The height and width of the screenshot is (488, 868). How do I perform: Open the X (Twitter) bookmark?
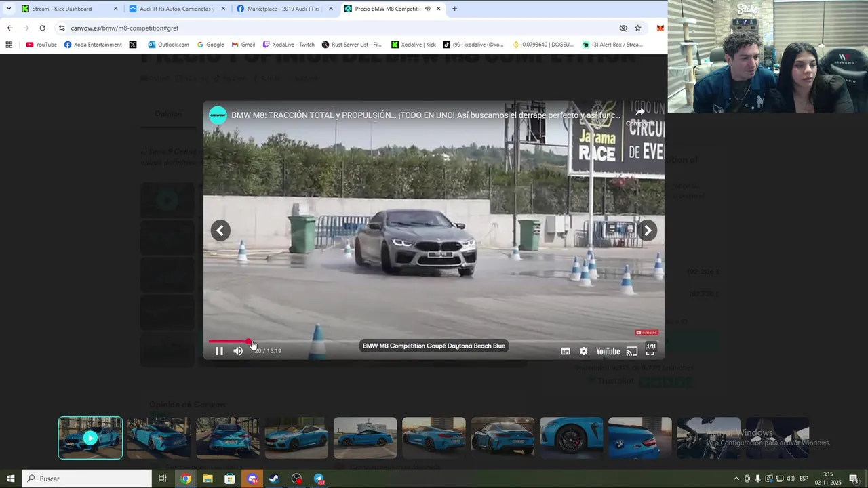coord(133,45)
